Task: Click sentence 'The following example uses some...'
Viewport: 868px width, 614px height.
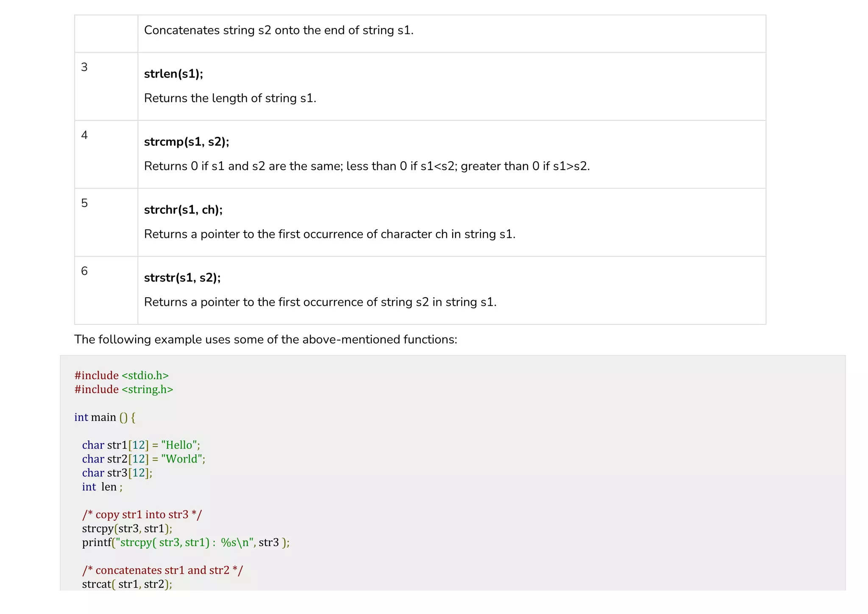Action: click(x=266, y=340)
